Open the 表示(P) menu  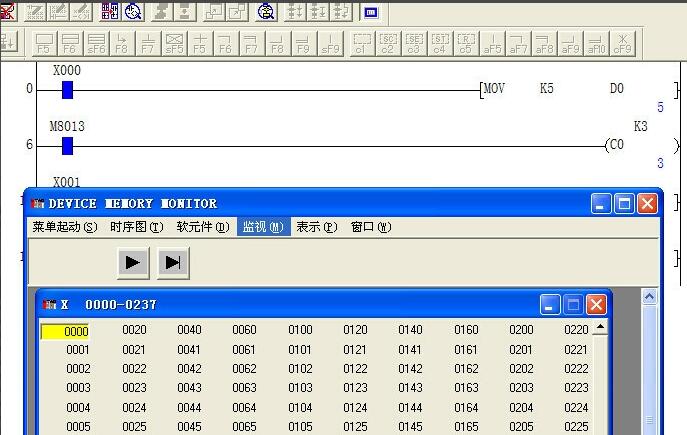coord(316,227)
